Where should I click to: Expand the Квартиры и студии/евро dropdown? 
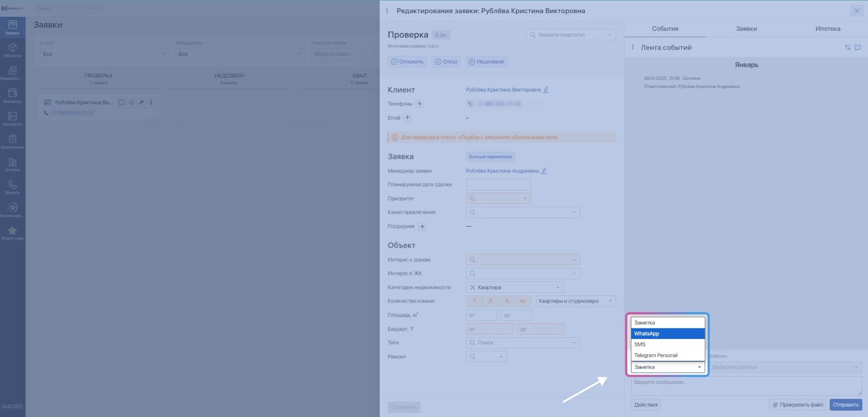[x=576, y=301]
